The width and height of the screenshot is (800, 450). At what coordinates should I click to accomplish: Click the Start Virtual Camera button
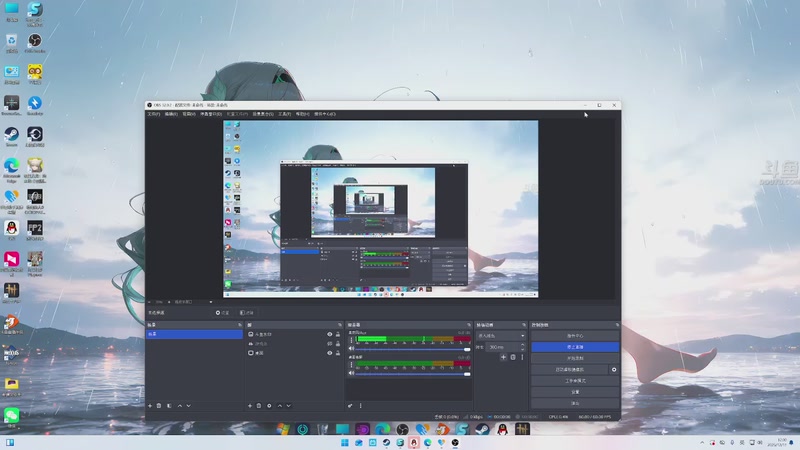click(569, 369)
